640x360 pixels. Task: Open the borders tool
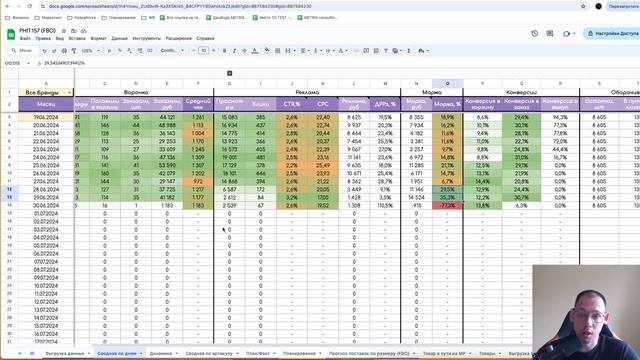278,51
